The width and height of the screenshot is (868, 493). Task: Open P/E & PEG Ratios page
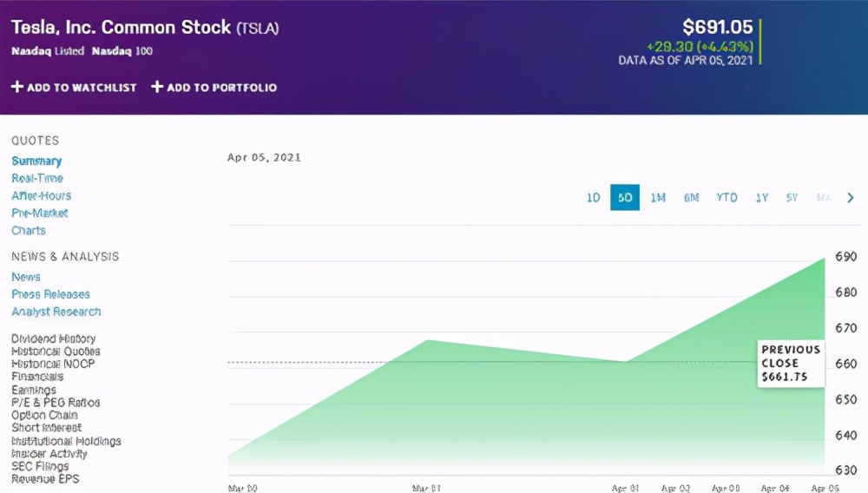[56, 402]
